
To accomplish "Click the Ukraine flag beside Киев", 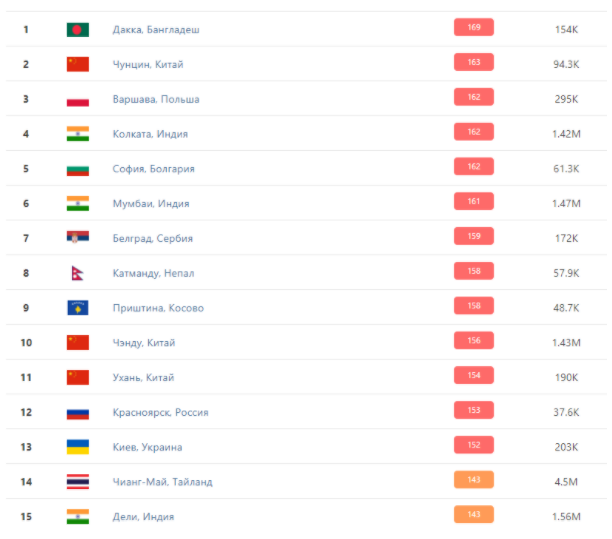I will tap(78, 447).
